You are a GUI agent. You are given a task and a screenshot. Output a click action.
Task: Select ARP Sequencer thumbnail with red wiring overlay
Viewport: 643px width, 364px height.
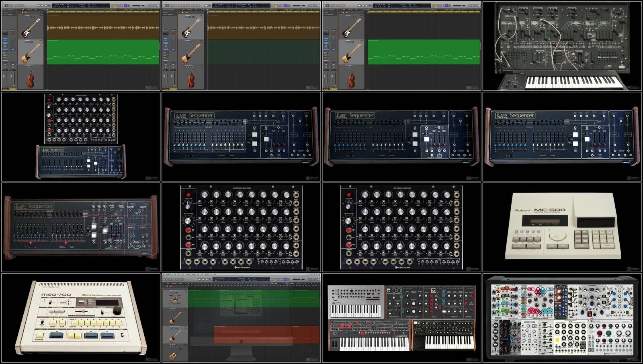click(x=80, y=227)
